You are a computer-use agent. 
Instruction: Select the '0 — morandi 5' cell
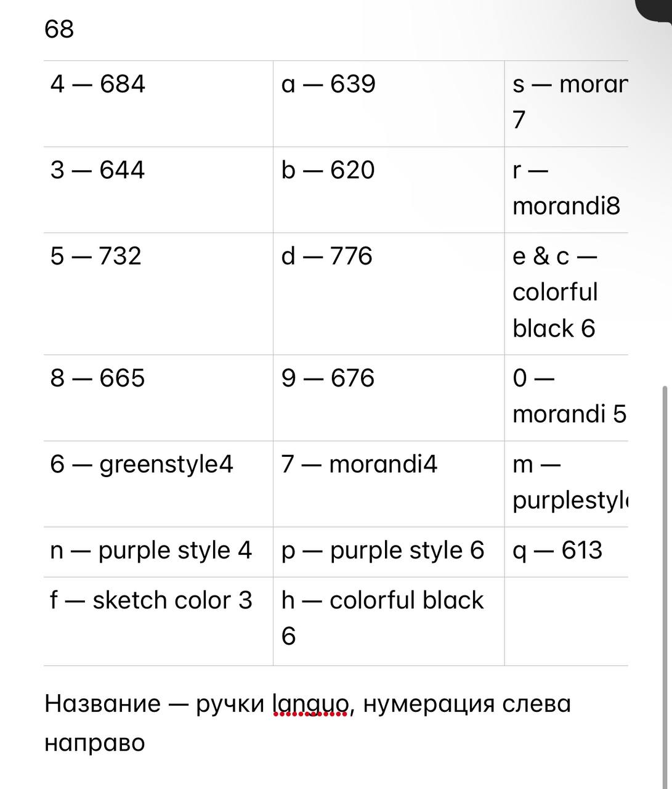[x=566, y=398]
